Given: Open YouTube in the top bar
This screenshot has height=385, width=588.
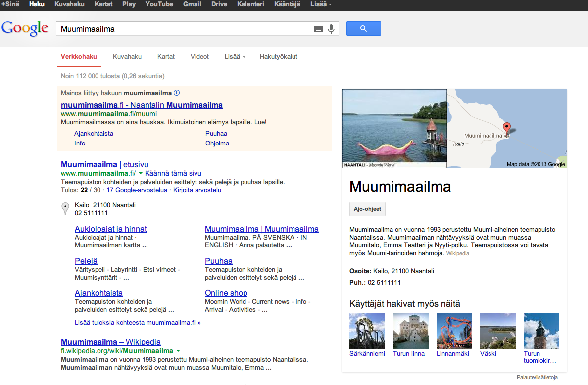Looking at the screenshot, I should [159, 4].
